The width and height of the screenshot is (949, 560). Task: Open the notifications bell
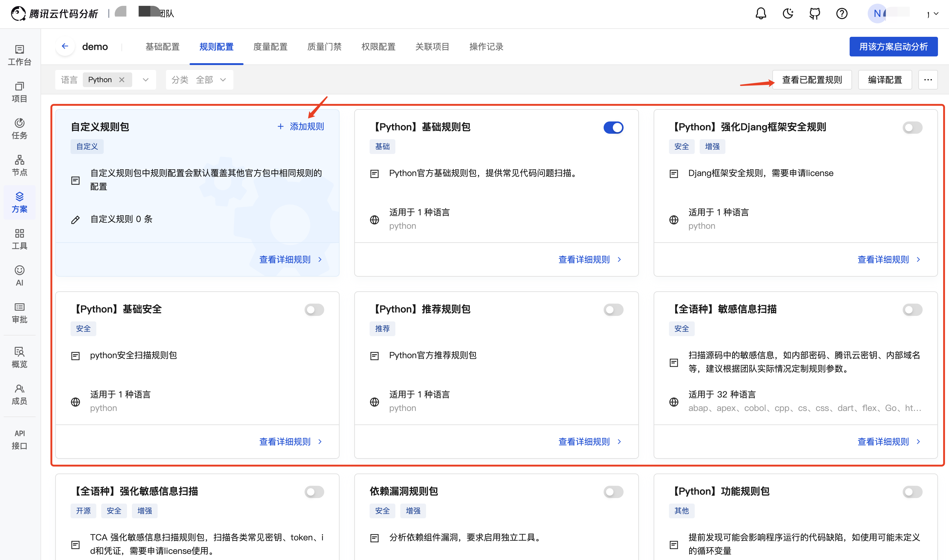coord(761,13)
